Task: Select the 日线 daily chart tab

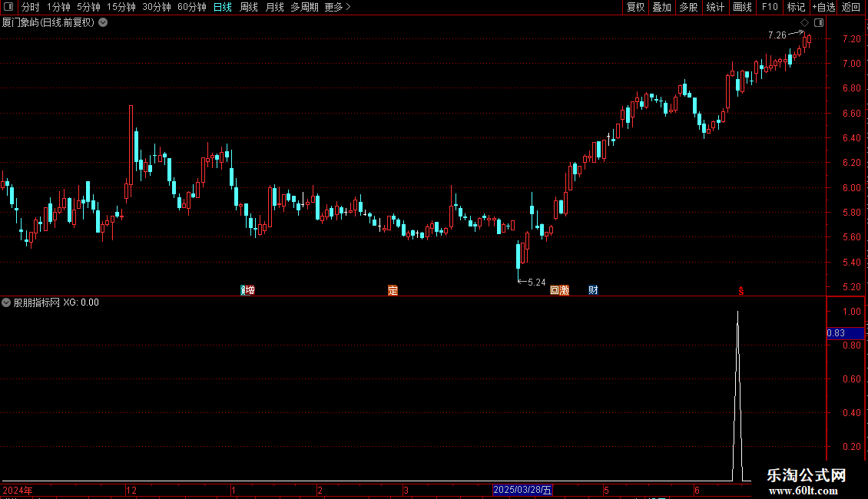Action: (223, 7)
